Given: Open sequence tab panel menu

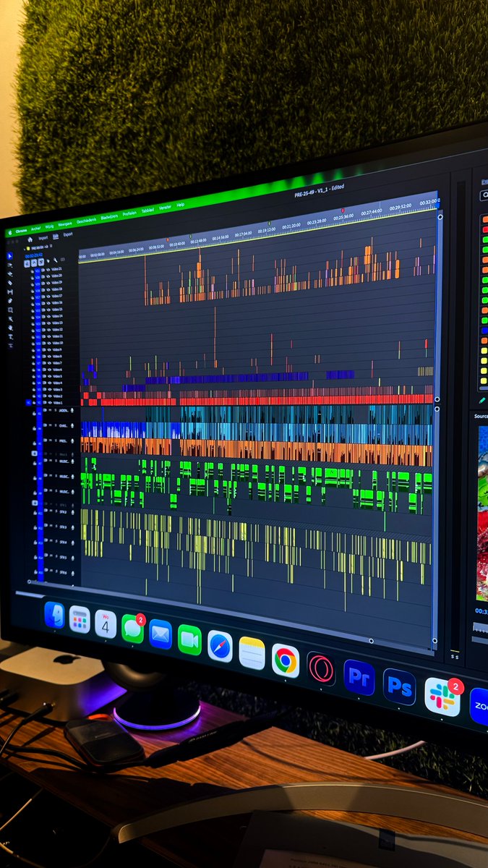Looking at the screenshot, I should [x=51, y=246].
